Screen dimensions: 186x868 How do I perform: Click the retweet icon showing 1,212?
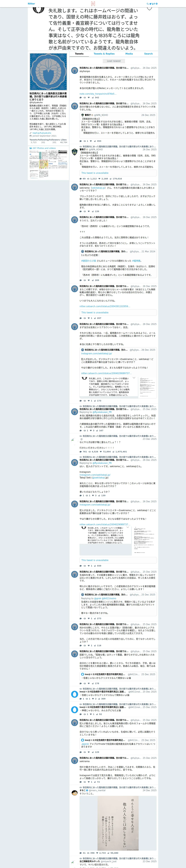89,179
